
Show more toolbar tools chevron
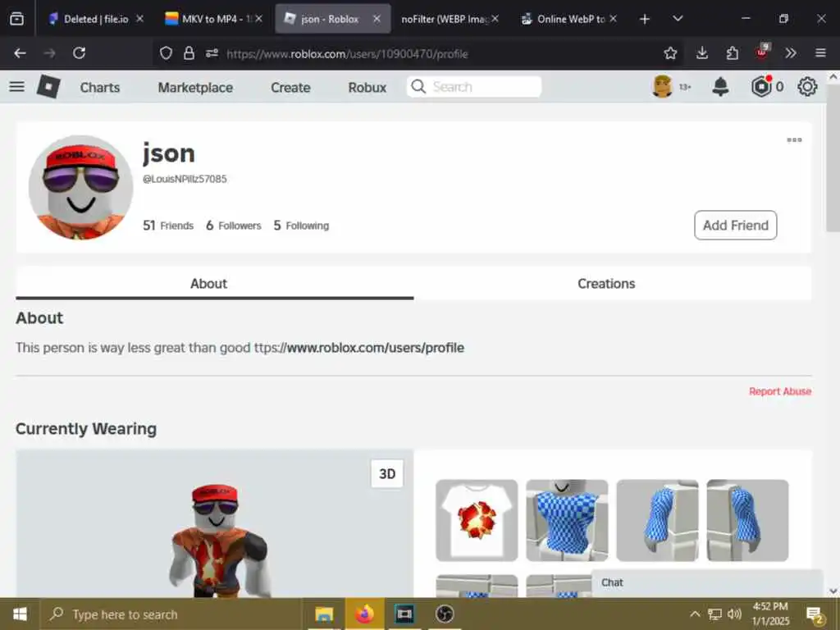coord(791,53)
